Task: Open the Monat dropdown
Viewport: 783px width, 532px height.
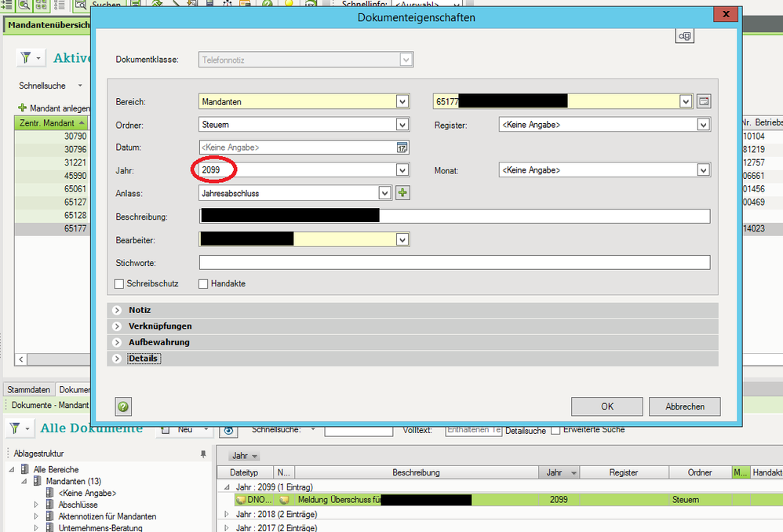Action: coord(702,170)
